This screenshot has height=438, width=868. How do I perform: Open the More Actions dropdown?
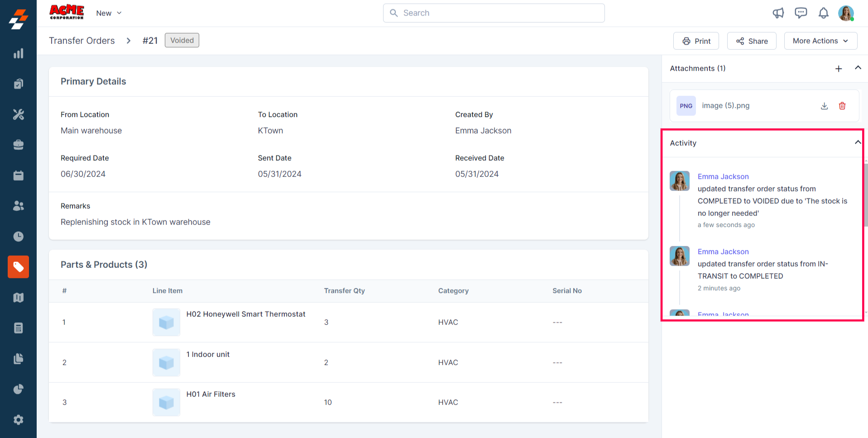(820, 41)
